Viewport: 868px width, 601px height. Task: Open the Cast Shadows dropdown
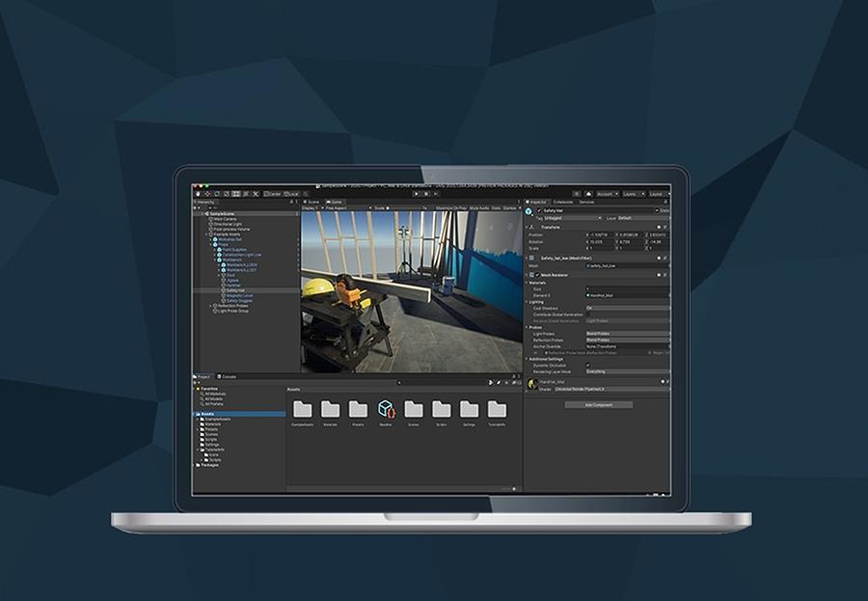pyautogui.click(x=627, y=309)
